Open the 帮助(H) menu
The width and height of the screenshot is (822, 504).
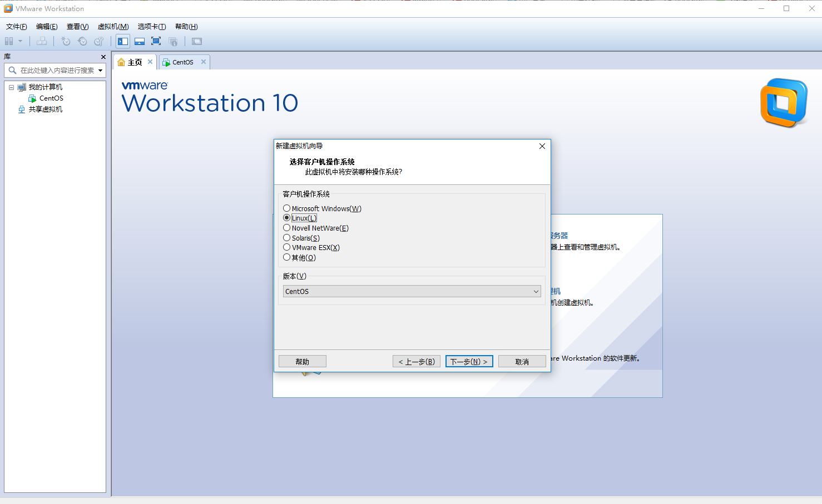point(186,27)
